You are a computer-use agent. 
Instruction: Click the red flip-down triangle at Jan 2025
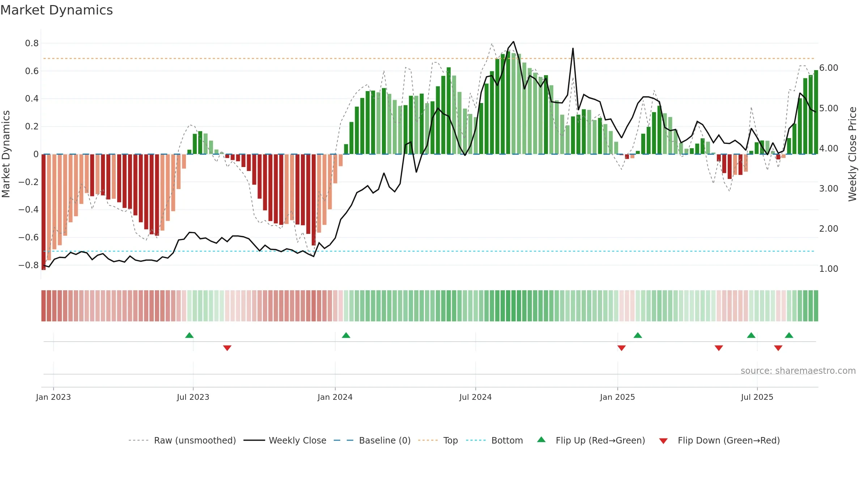point(621,348)
